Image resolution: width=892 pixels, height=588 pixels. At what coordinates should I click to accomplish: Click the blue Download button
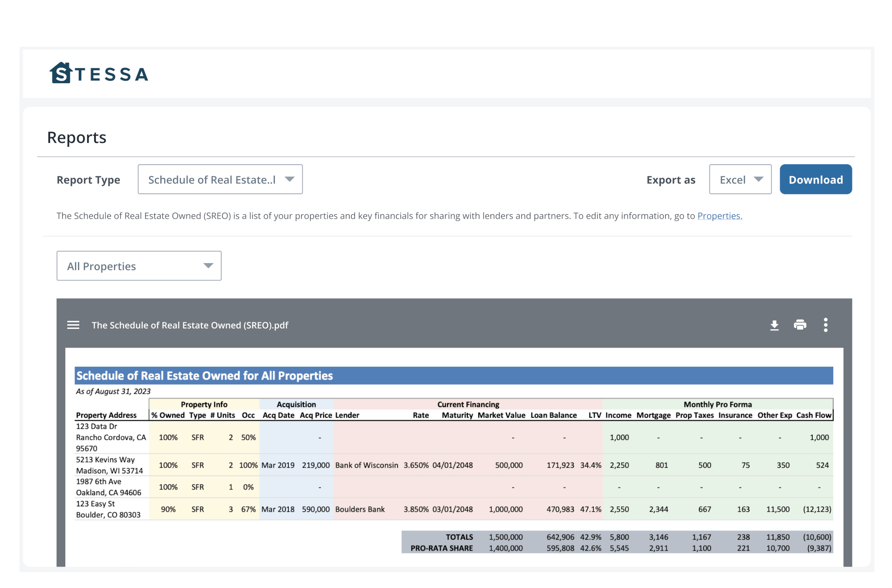pyautogui.click(x=815, y=179)
